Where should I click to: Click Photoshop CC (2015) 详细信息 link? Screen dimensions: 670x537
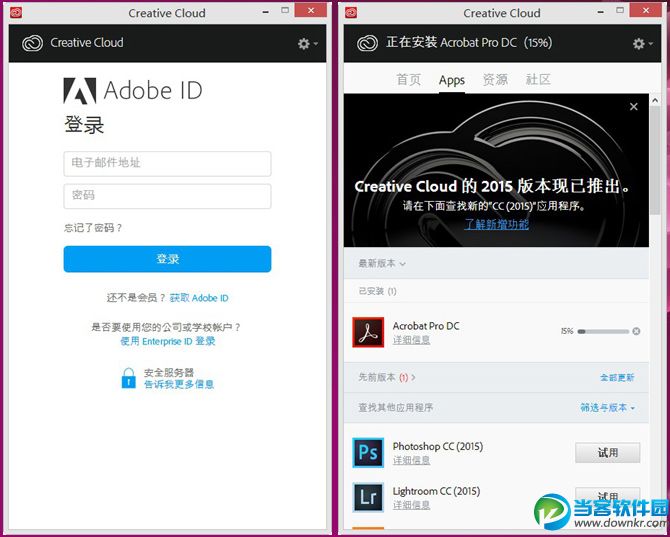[411, 461]
